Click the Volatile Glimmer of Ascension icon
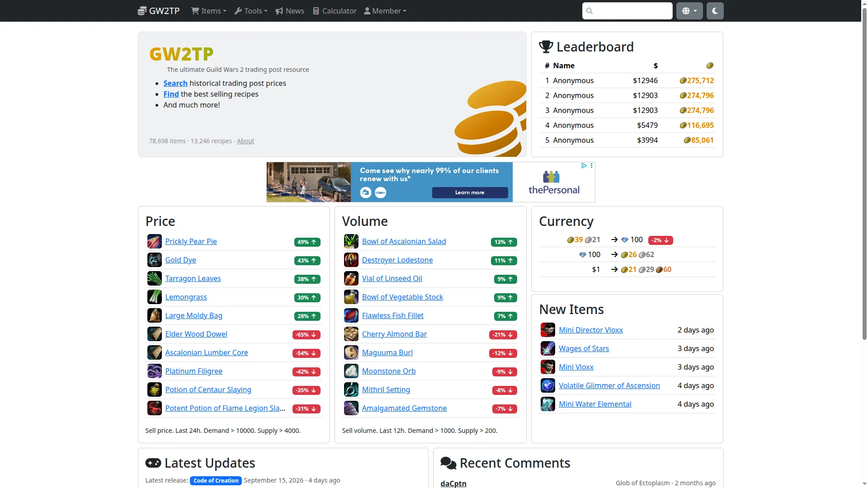 547,385
